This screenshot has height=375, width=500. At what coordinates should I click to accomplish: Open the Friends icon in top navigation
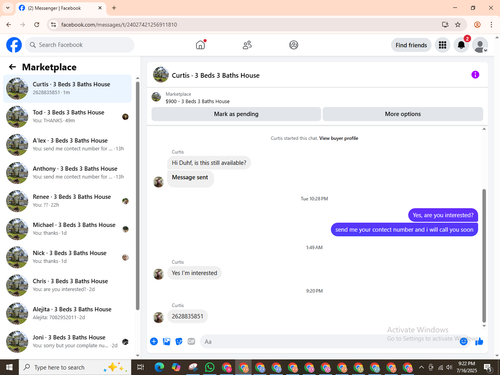point(247,45)
